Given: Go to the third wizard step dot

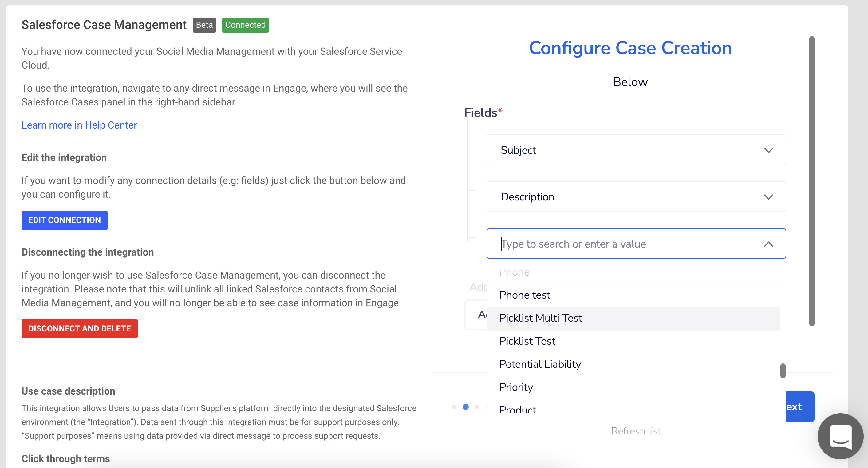Looking at the screenshot, I should (x=477, y=407).
